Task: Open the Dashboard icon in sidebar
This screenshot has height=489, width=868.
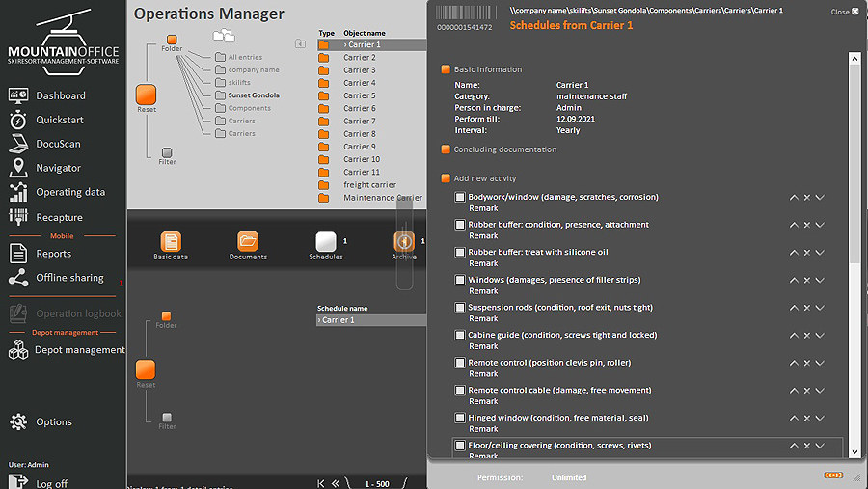Action: (x=18, y=95)
